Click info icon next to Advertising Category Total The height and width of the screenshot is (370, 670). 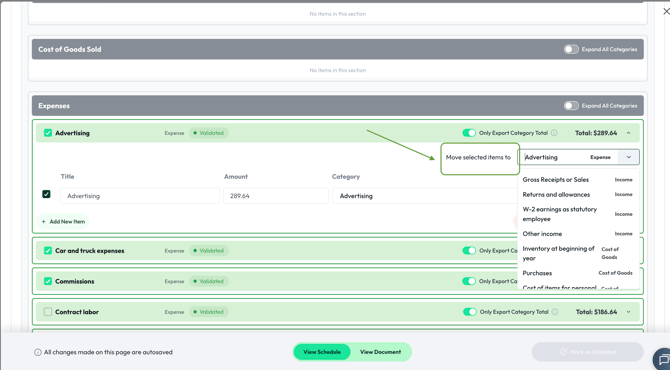554,133
